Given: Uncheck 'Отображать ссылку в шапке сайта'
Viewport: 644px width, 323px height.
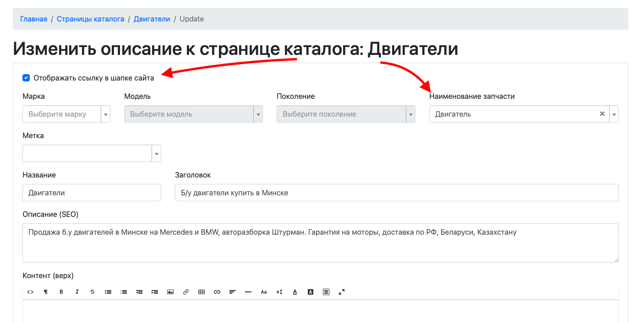Looking at the screenshot, I should [x=26, y=78].
